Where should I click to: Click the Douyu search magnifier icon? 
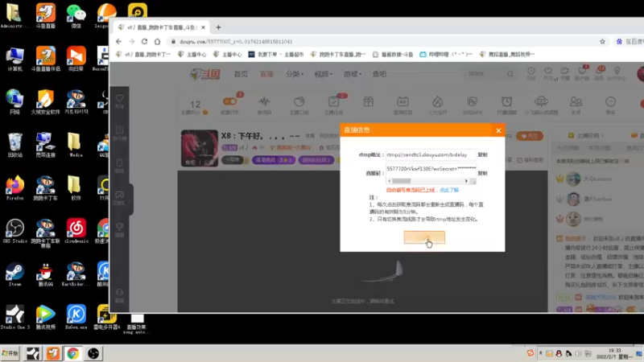pos(510,74)
